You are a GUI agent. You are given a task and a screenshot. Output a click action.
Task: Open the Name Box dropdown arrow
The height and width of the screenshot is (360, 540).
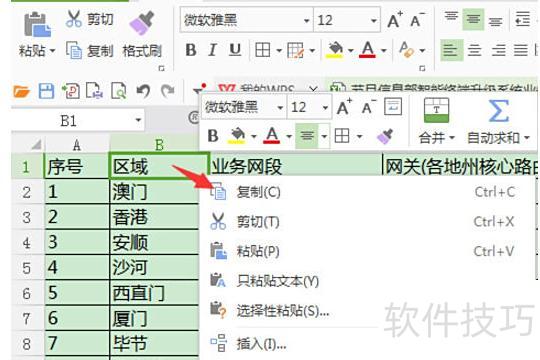tap(138, 121)
